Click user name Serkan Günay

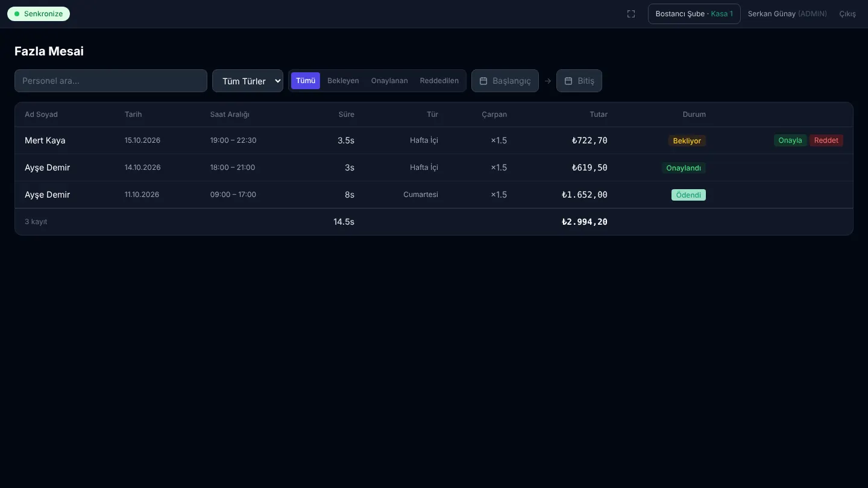772,14
